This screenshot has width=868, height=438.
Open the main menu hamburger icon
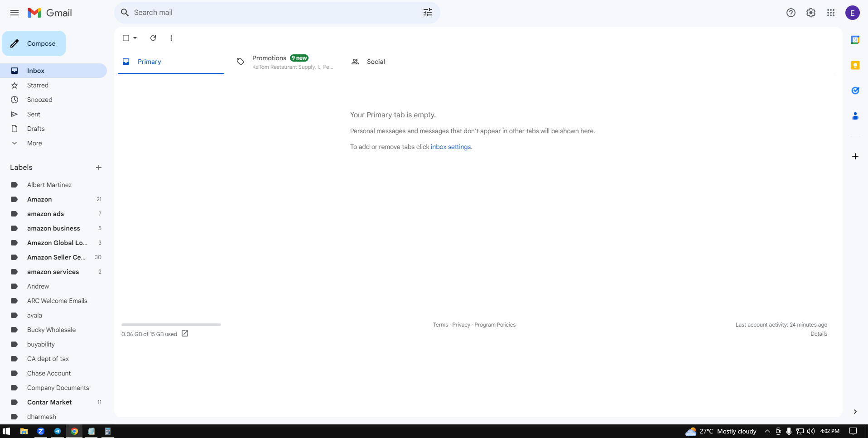point(14,13)
